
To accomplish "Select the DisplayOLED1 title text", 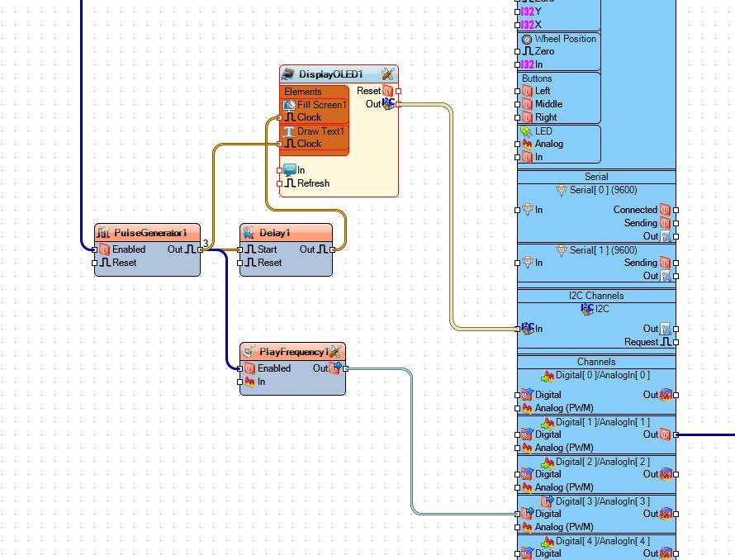I will point(331,74).
